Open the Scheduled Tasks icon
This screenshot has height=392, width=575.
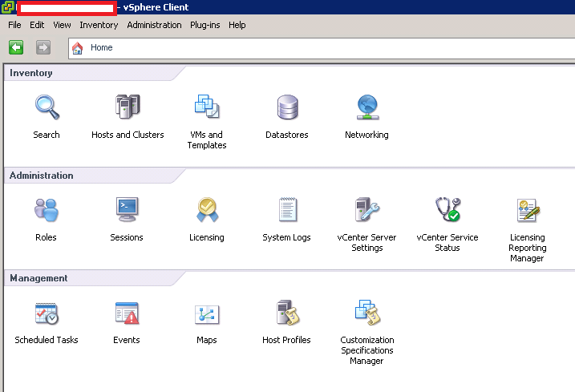point(47,313)
